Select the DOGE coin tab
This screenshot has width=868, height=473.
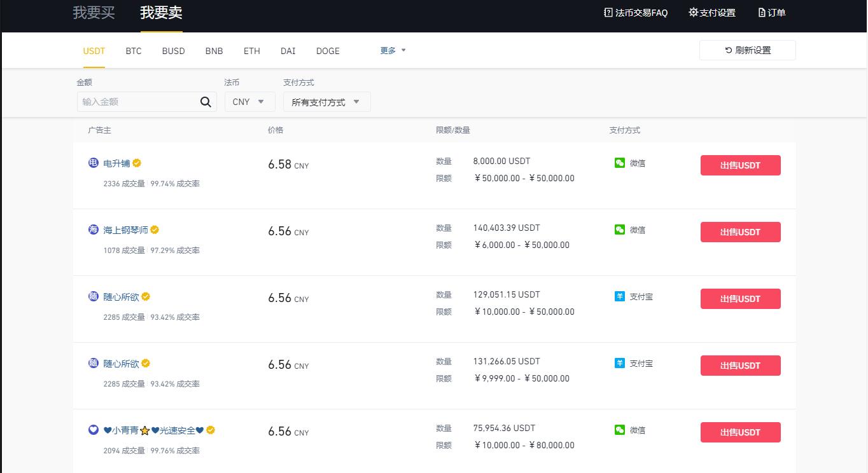[x=328, y=51]
